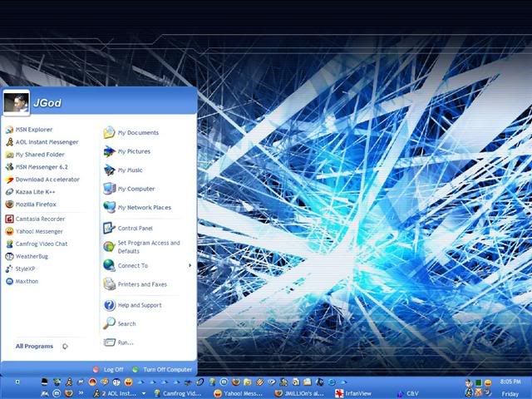This screenshot has height=399, width=532.
Task: Click the green square system tray icon
Action: click(478, 382)
